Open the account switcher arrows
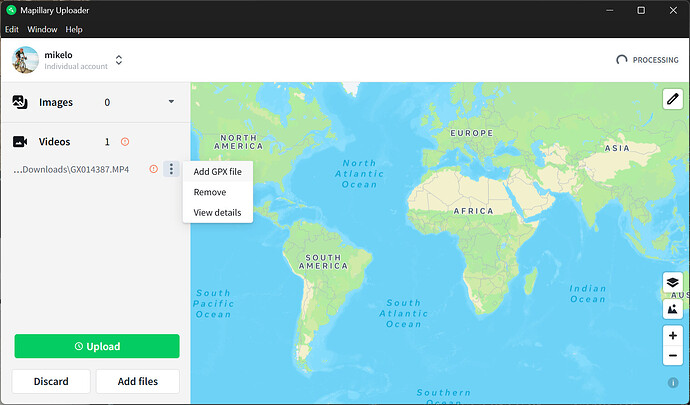This screenshot has height=405, width=690. coord(119,60)
